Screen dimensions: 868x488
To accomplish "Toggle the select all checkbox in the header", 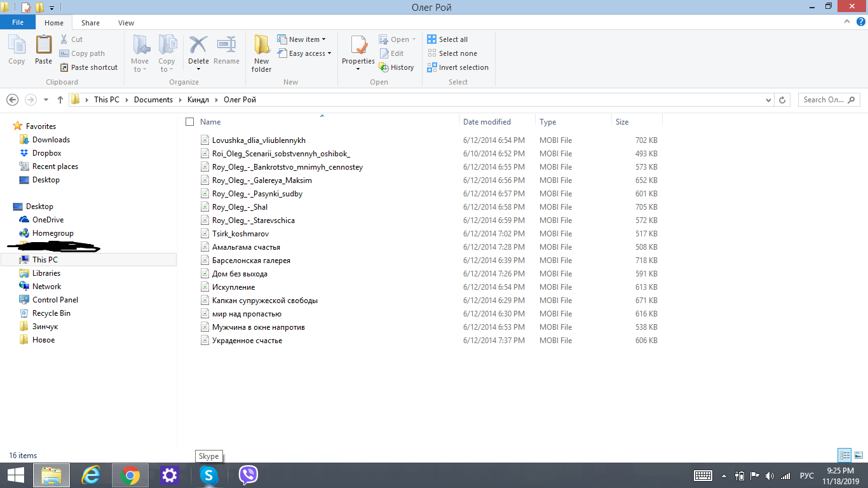I will [189, 122].
